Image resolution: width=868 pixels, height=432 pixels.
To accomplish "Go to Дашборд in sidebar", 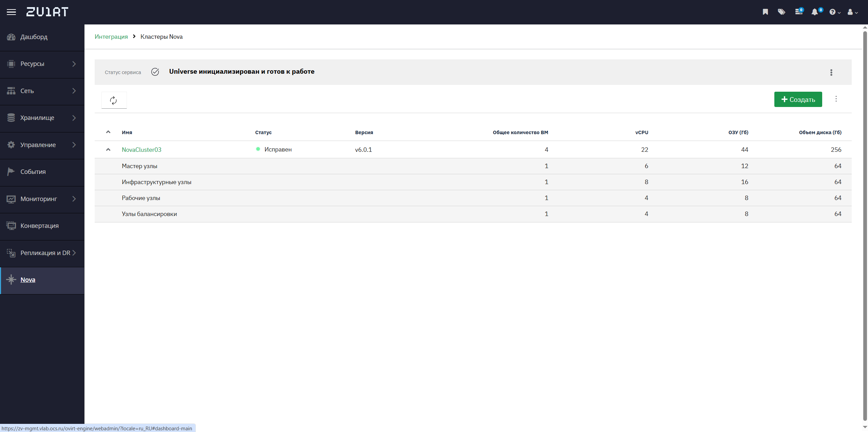I will coord(34,37).
